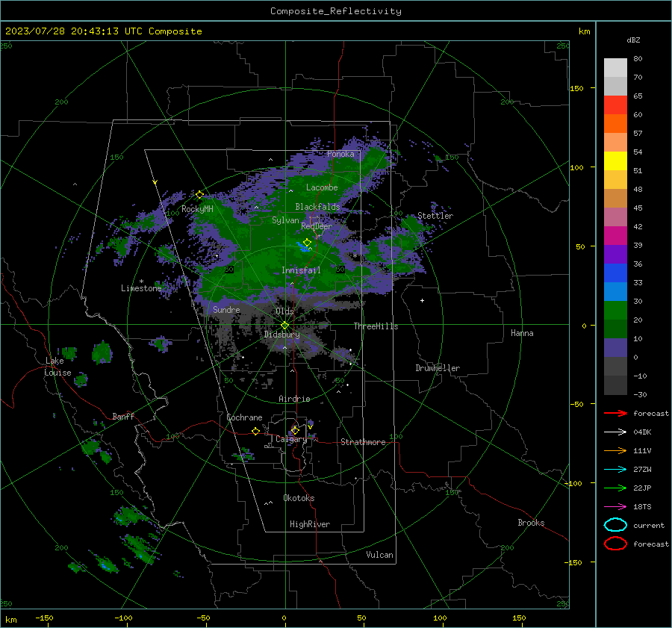Click the Limestone label
This screenshot has height=628, width=672.
[141, 288]
